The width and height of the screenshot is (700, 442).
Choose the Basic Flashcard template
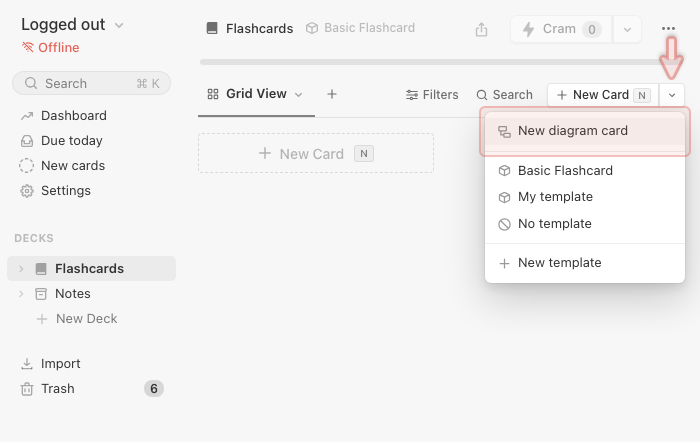click(x=565, y=171)
